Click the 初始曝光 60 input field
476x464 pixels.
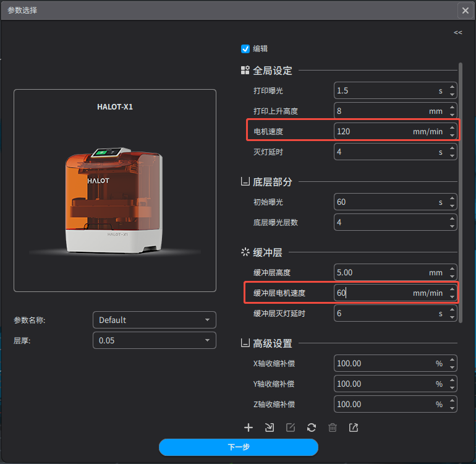395,202
